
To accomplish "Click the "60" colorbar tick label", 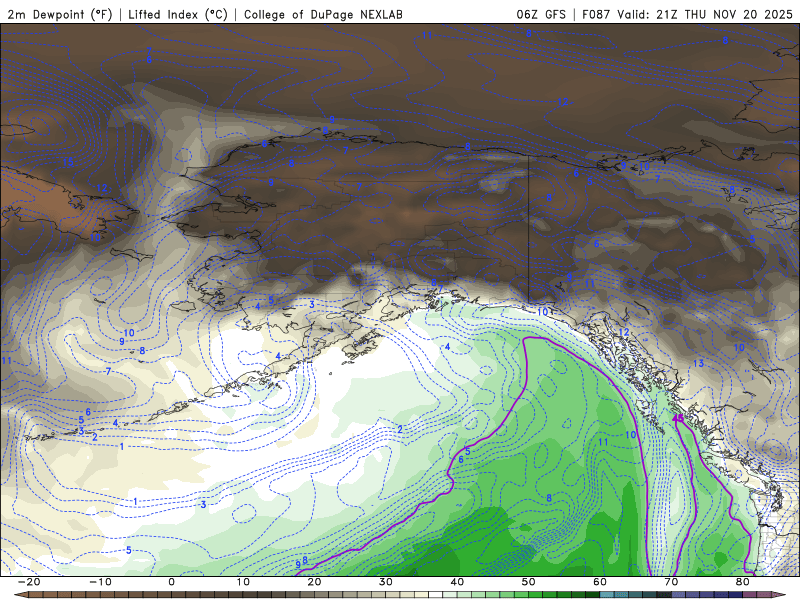I will 600,582.
